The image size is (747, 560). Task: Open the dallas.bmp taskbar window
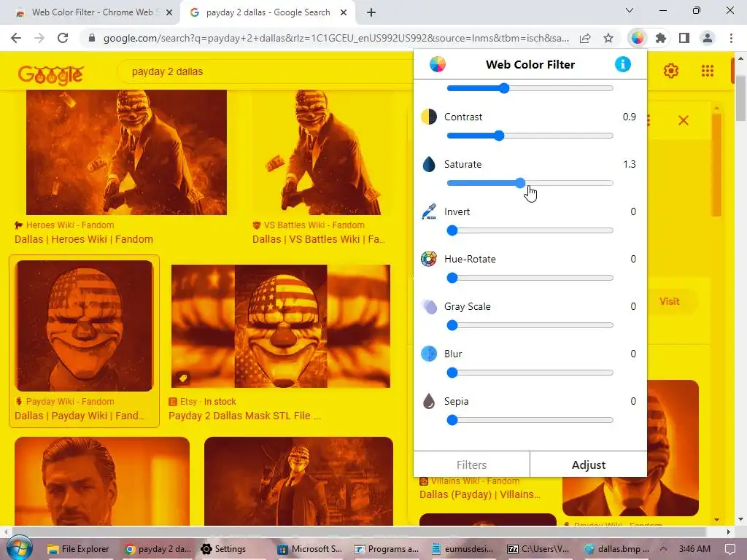coord(616,549)
